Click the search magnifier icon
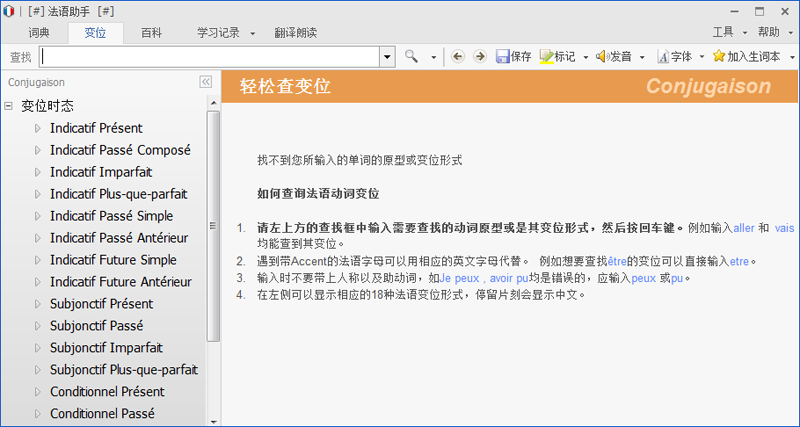The width and height of the screenshot is (800, 427). coord(411,56)
